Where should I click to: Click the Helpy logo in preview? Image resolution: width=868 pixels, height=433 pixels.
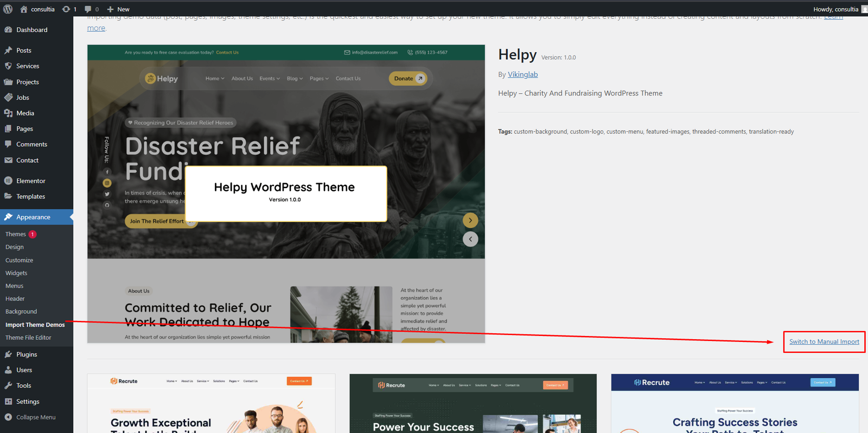[x=162, y=79]
